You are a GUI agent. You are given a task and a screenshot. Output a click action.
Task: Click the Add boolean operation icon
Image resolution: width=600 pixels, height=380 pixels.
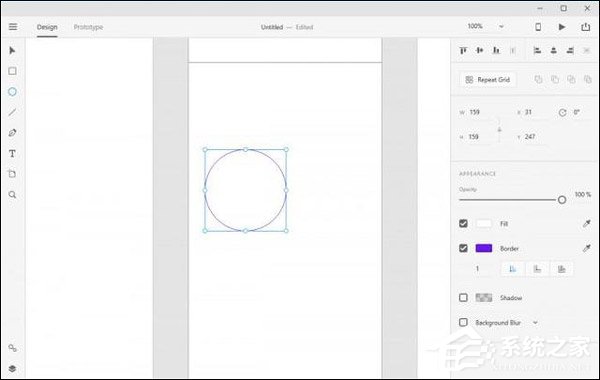538,80
